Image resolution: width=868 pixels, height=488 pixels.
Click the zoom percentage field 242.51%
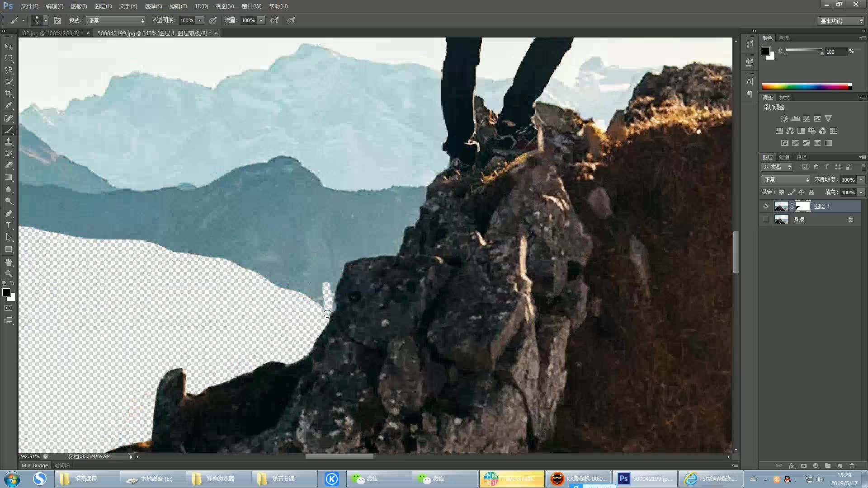point(29,456)
